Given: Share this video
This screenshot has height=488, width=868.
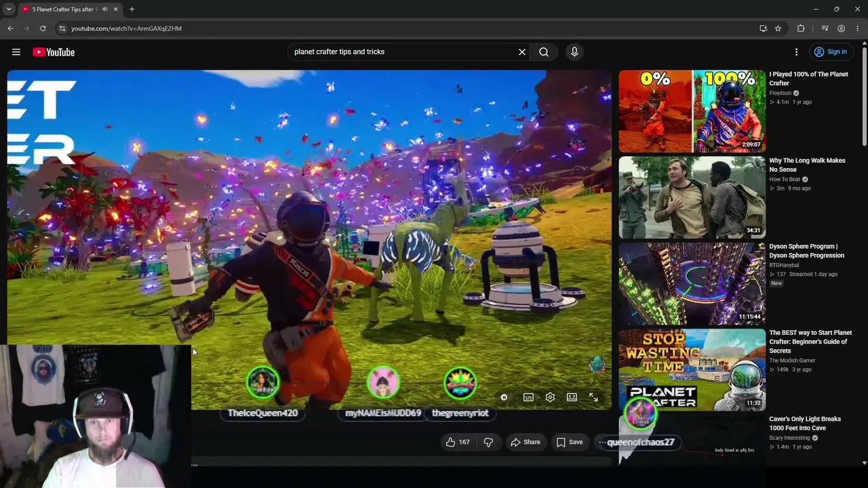Looking at the screenshot, I should tap(526, 442).
